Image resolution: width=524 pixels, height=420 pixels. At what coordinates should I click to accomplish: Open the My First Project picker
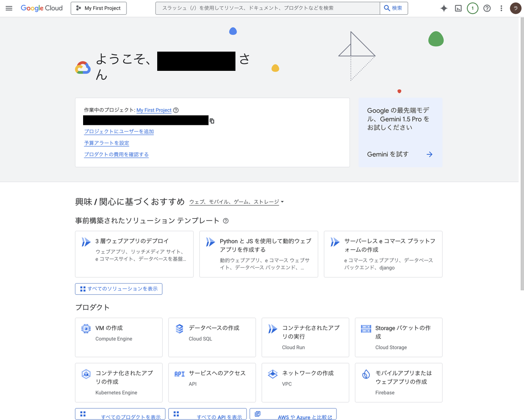[x=99, y=8]
